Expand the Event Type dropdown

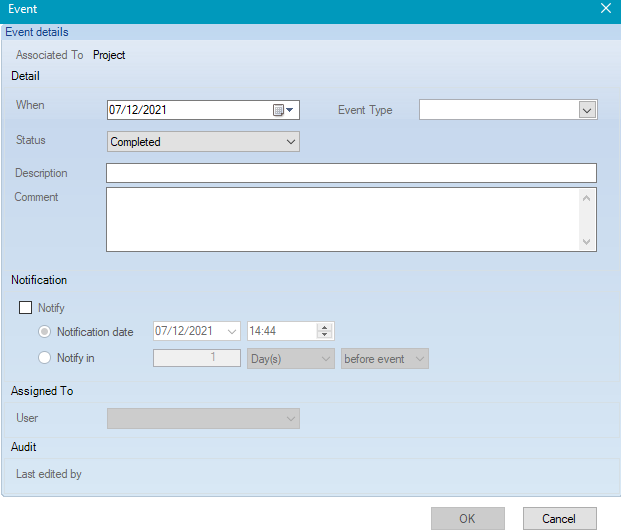(x=587, y=110)
